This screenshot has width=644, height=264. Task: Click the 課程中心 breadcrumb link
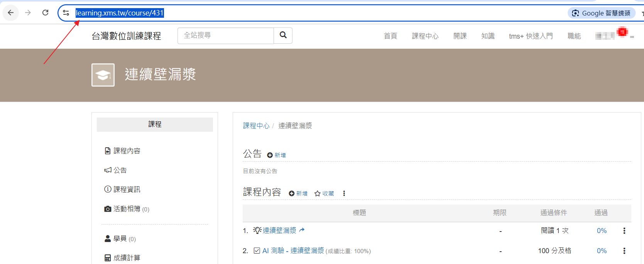pyautogui.click(x=256, y=126)
